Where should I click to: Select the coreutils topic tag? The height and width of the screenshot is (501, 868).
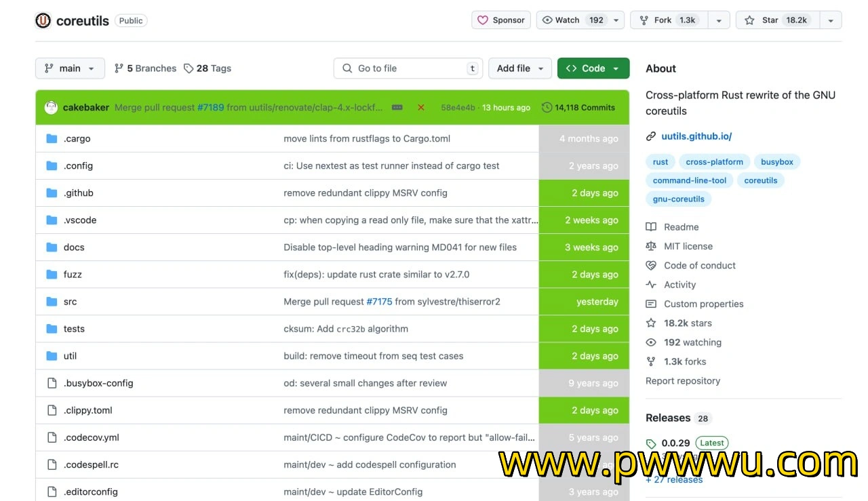761,180
